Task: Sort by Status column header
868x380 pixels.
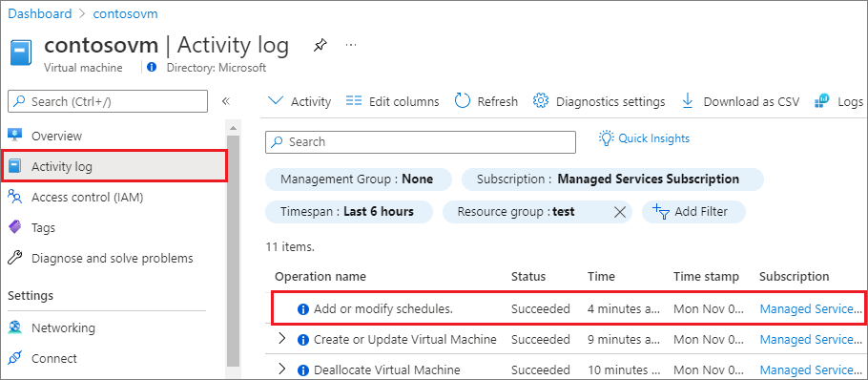Action: (x=528, y=277)
